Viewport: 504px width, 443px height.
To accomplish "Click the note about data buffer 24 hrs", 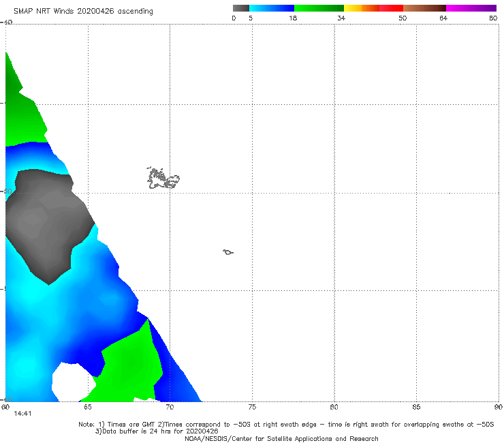I will pos(157,431).
